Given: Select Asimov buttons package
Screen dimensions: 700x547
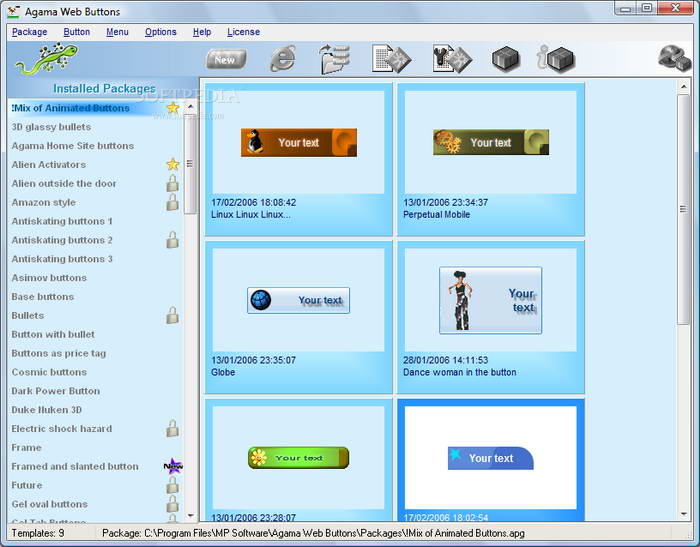Looking at the screenshot, I should click(49, 278).
